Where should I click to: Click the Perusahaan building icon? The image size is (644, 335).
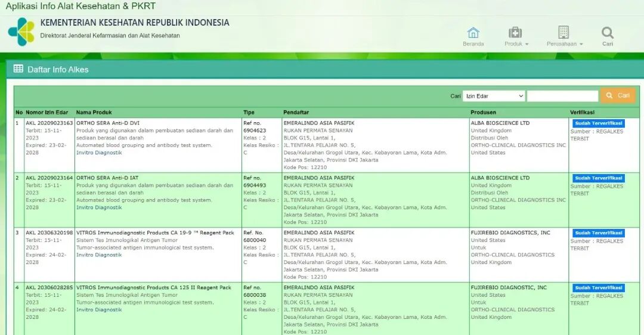563,33
